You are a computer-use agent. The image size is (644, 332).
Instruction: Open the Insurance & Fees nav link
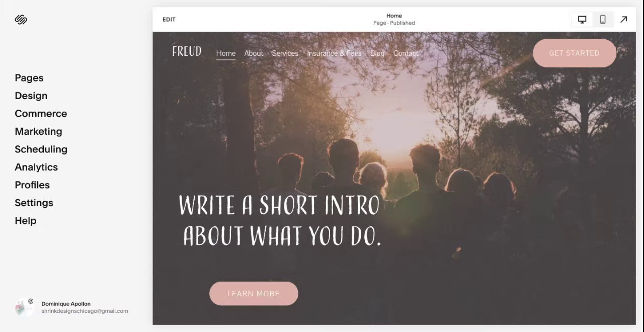(x=334, y=53)
